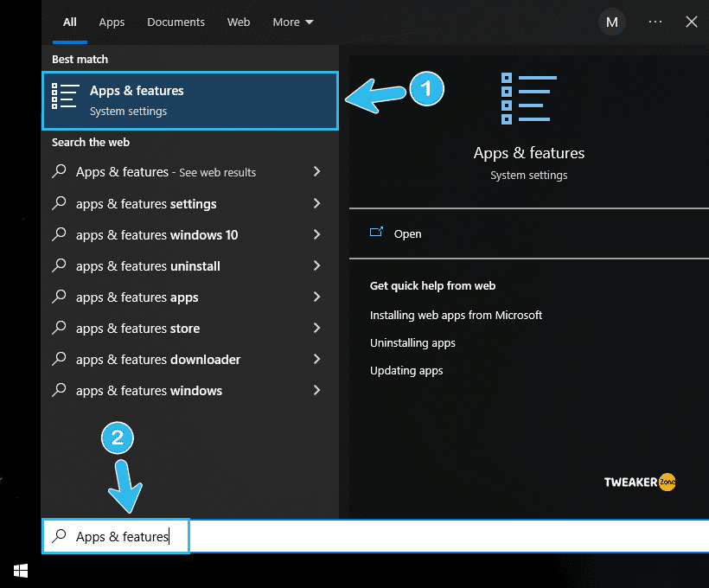Expand chevron for 'apps & features uninstall'
The width and height of the screenshot is (709, 588).
click(317, 265)
